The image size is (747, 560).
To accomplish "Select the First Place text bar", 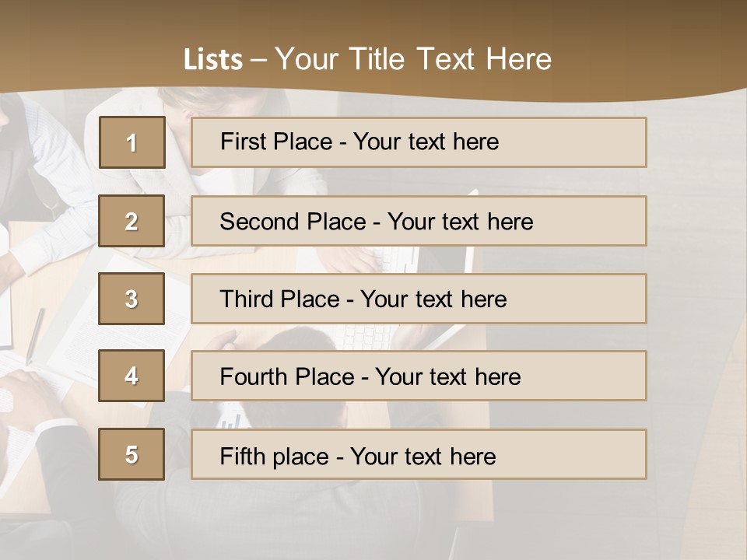I will [419, 142].
